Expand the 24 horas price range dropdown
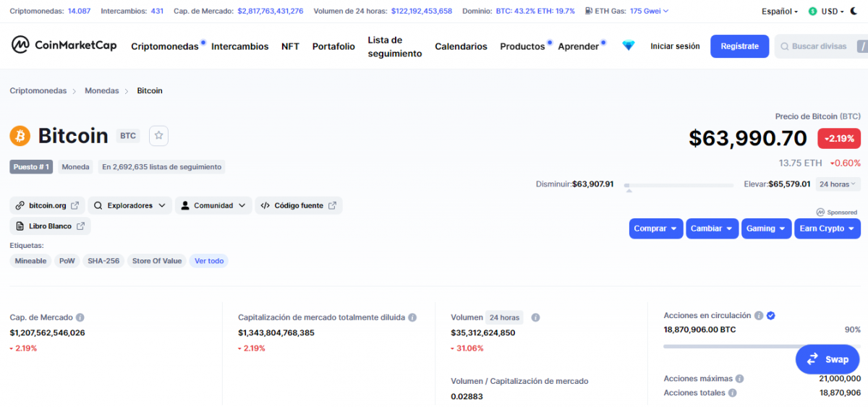Screen dimensions: 868x407 [x=838, y=184]
